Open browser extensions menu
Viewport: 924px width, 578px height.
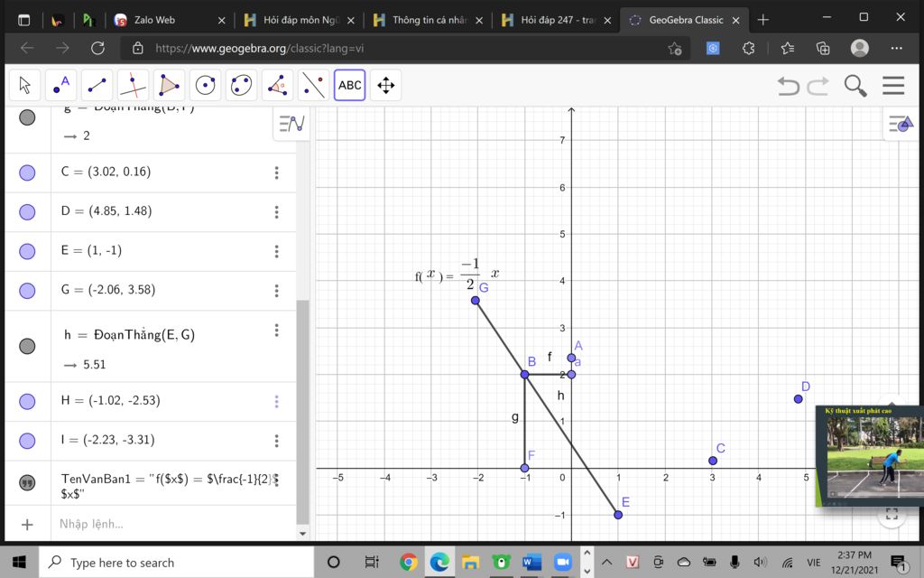[748, 49]
